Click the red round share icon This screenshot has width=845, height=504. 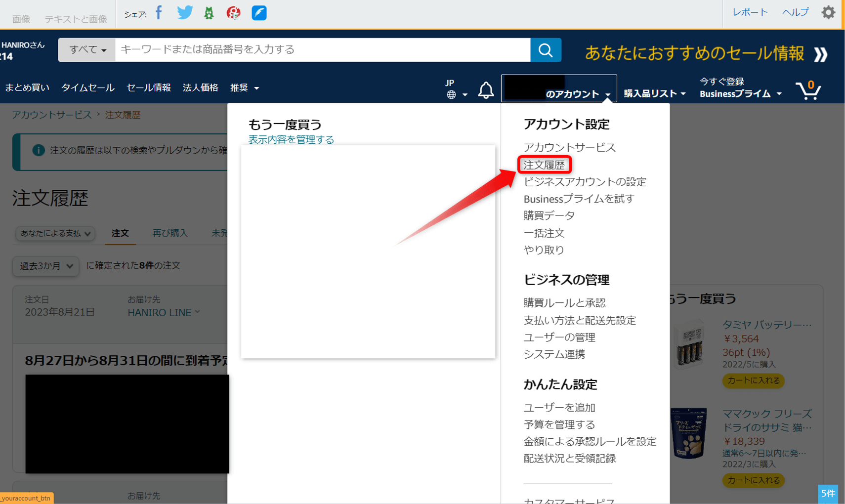(x=233, y=13)
